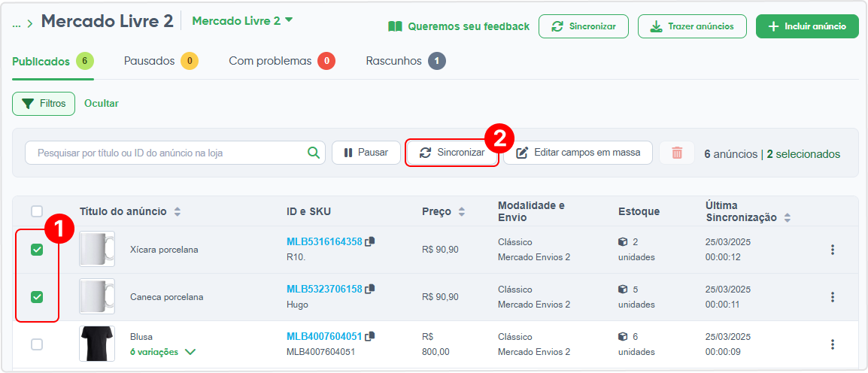Click stock box icon for Blusa
868x373 pixels.
[623, 336]
